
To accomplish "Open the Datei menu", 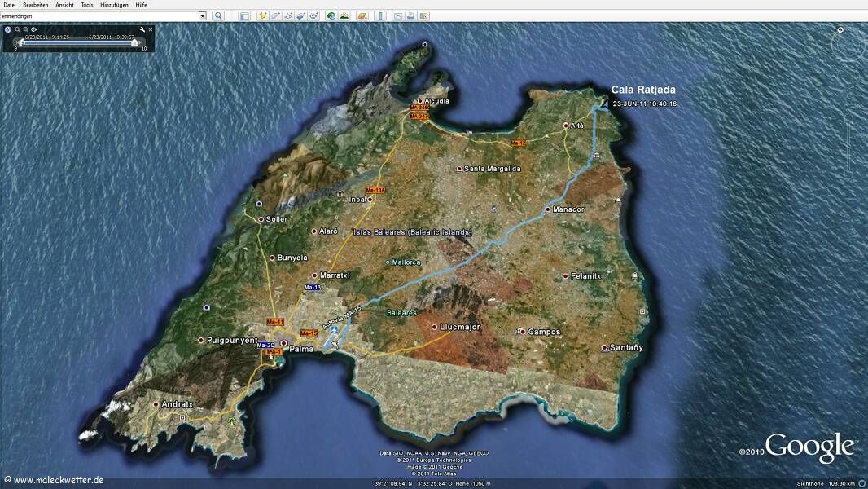I will pyautogui.click(x=10, y=5).
